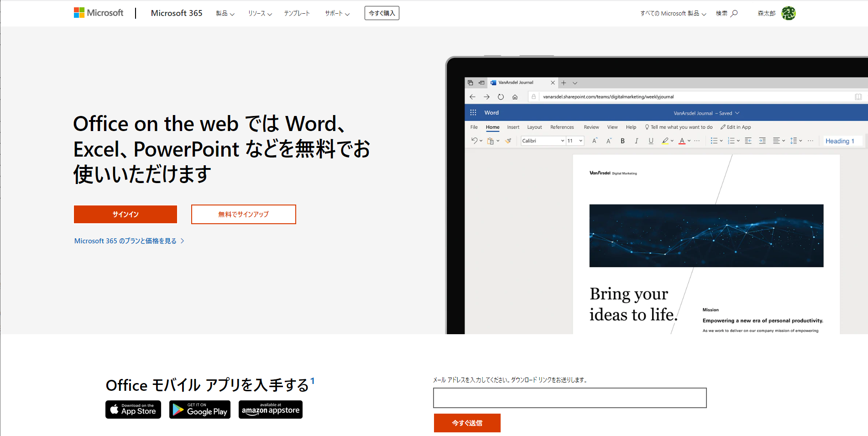868x436 pixels.
Task: Click the Numbered list icon
Action: point(731,141)
